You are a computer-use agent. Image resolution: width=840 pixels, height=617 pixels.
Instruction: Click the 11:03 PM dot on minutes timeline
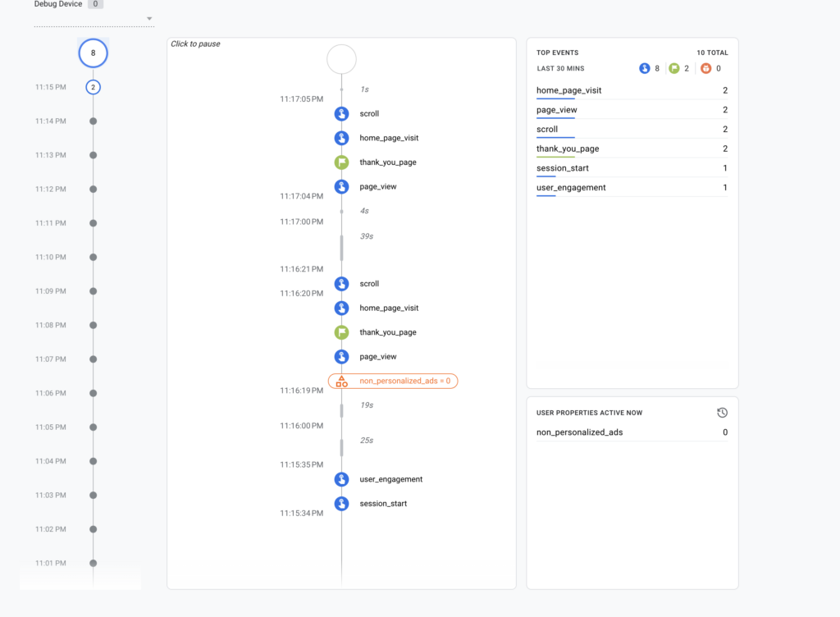(x=93, y=496)
